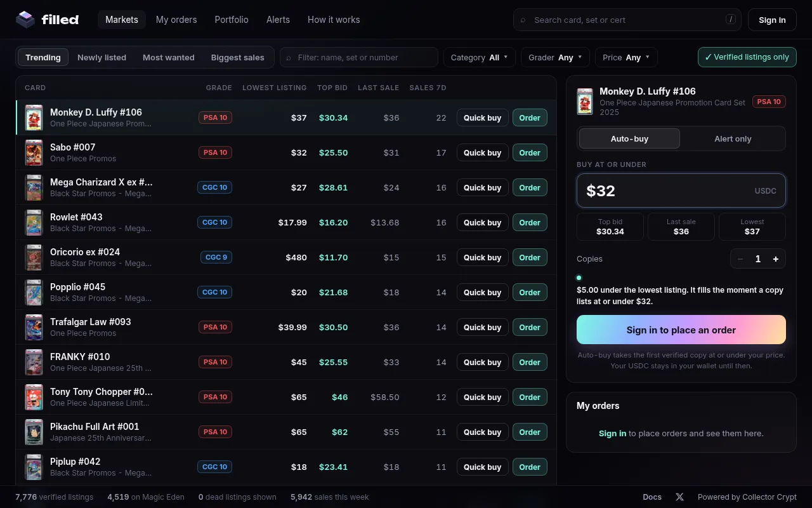Select the Auto-buy mode
The height and width of the screenshot is (508, 812).
coord(629,138)
